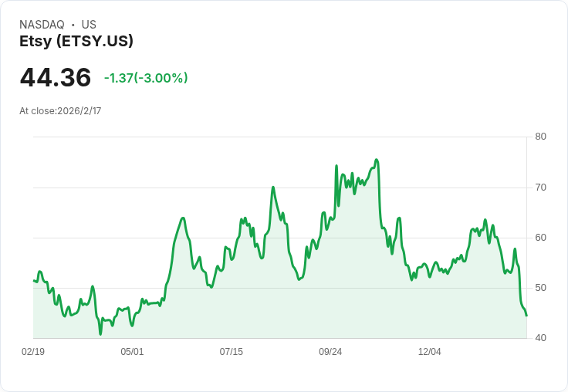Click the 60 y-axis price label
The height and width of the screenshot is (392, 568).
coord(540,238)
